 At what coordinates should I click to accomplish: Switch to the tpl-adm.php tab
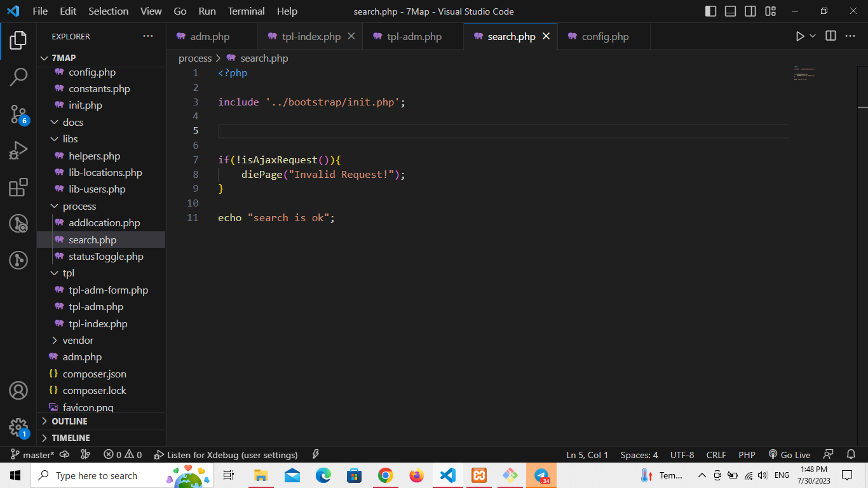[414, 36]
